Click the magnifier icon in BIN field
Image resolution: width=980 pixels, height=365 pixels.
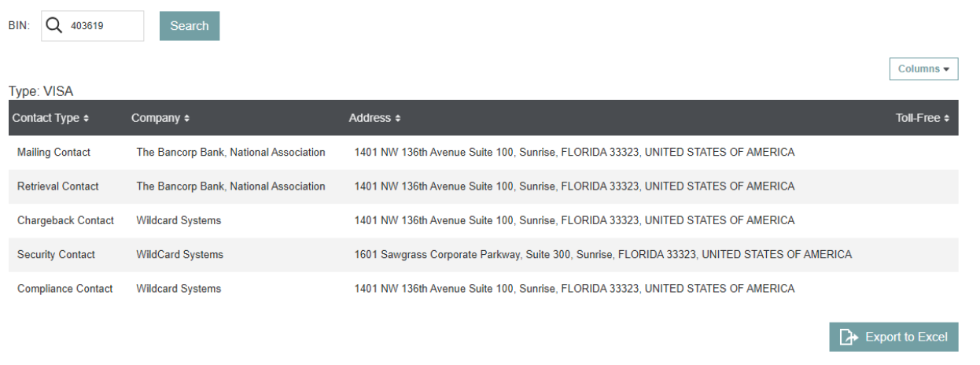click(x=53, y=26)
